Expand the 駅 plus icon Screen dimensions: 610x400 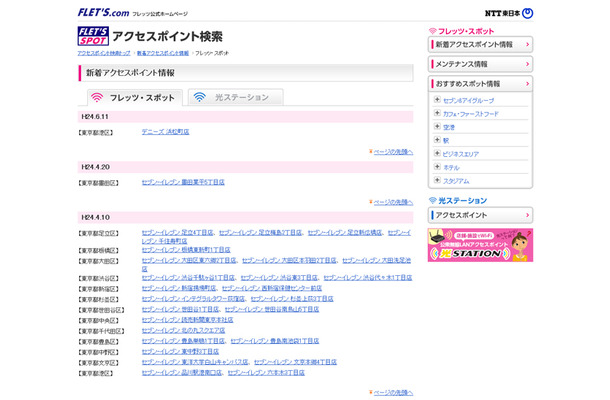(x=437, y=140)
